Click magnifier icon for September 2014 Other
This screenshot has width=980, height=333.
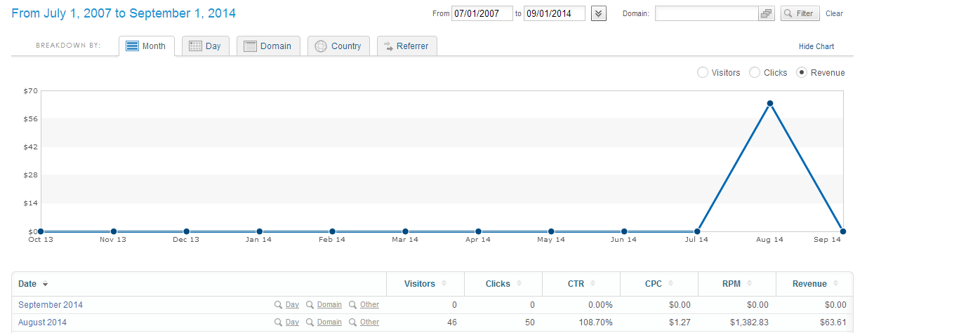(352, 305)
